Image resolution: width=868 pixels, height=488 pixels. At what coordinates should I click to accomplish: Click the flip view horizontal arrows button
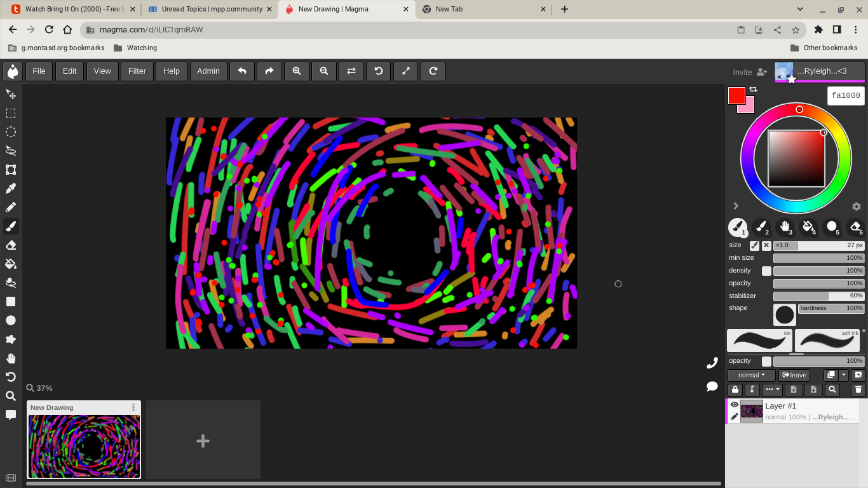point(351,71)
